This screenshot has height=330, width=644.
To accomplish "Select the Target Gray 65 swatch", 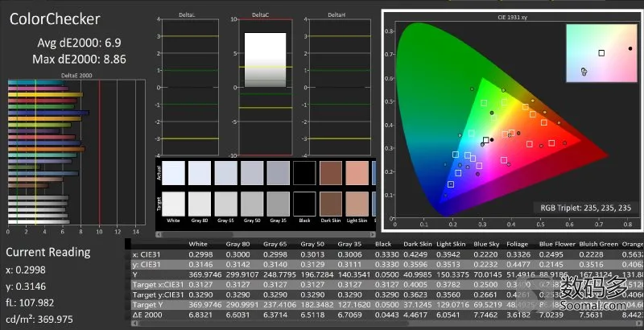I will pos(226,204).
